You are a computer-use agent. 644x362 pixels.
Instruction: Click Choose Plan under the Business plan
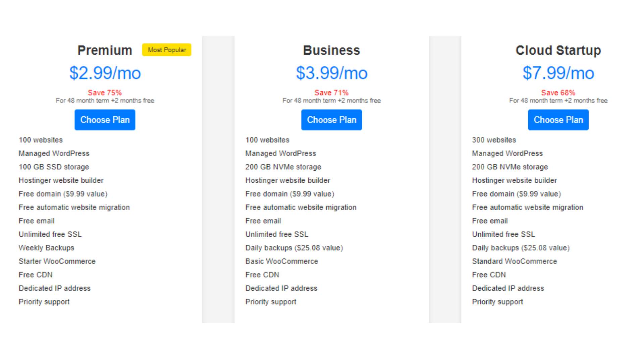pyautogui.click(x=331, y=120)
